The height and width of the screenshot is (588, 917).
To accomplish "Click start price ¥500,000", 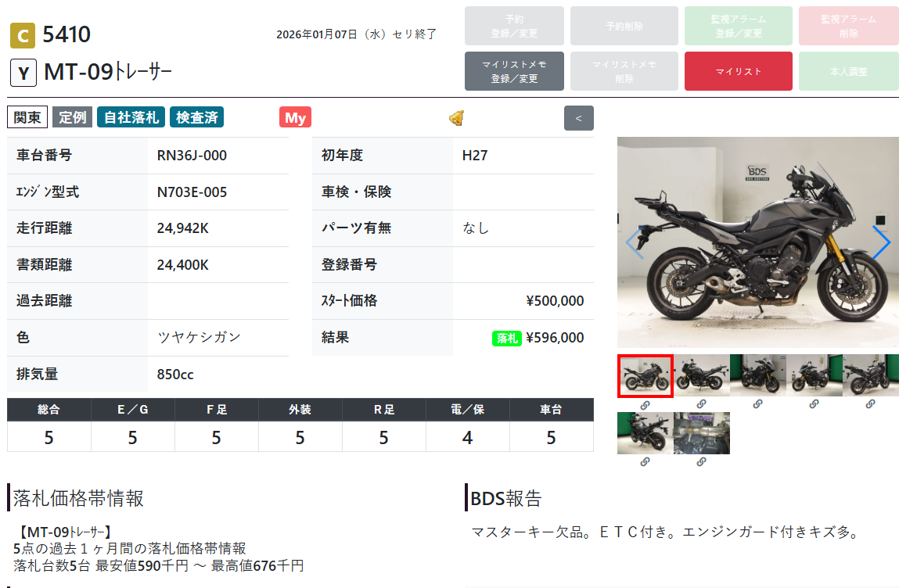I will pos(555,301).
